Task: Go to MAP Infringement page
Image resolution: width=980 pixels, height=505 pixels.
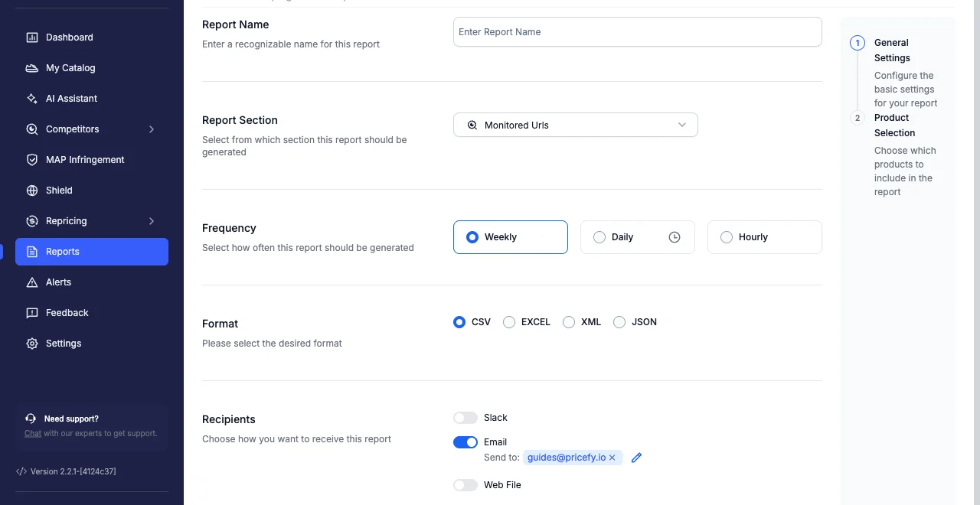Action: 92,160
